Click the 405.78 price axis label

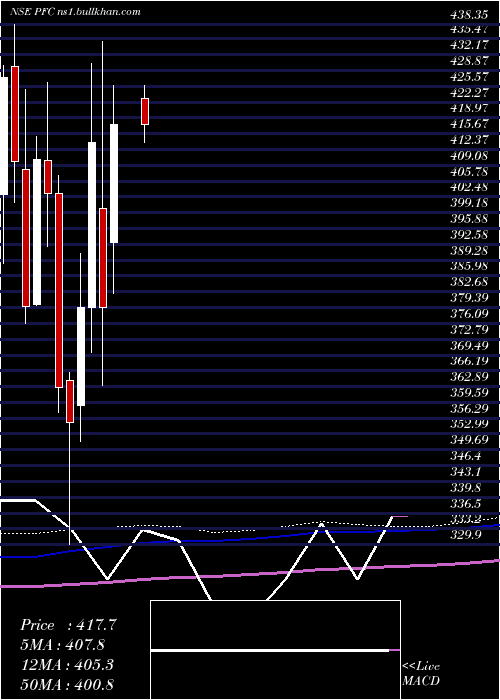(x=471, y=171)
